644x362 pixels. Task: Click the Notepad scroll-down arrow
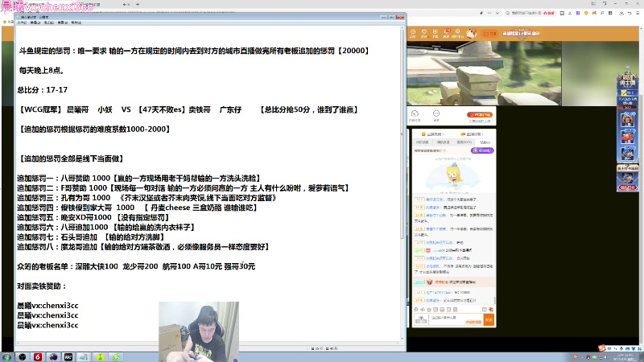[402, 339]
